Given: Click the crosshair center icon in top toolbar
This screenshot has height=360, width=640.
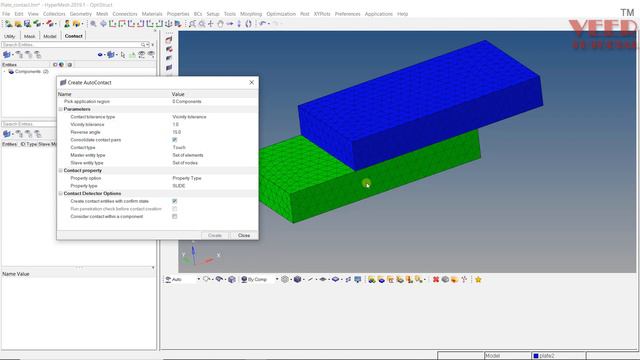Looking at the screenshot, I should pyautogui.click(x=211, y=24).
